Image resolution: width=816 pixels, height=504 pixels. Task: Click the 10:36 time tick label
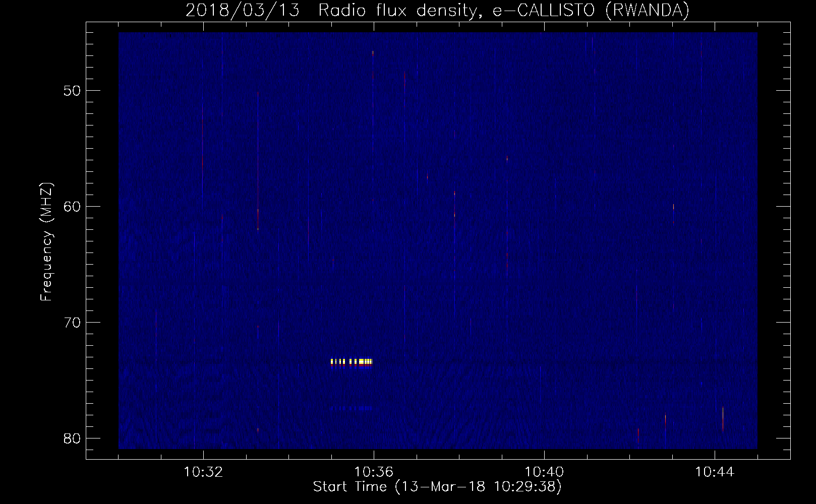pyautogui.click(x=374, y=472)
